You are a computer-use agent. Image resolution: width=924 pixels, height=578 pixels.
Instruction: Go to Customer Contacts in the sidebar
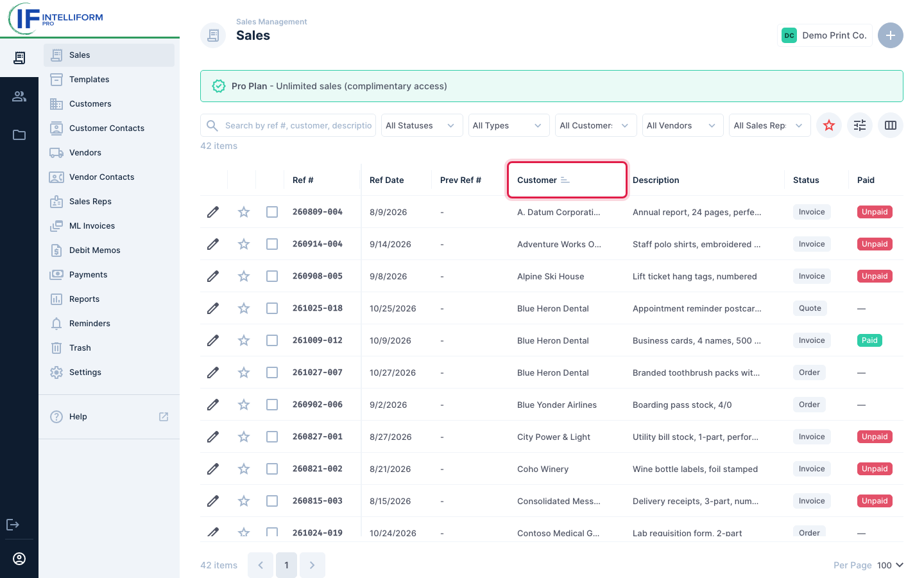click(109, 128)
